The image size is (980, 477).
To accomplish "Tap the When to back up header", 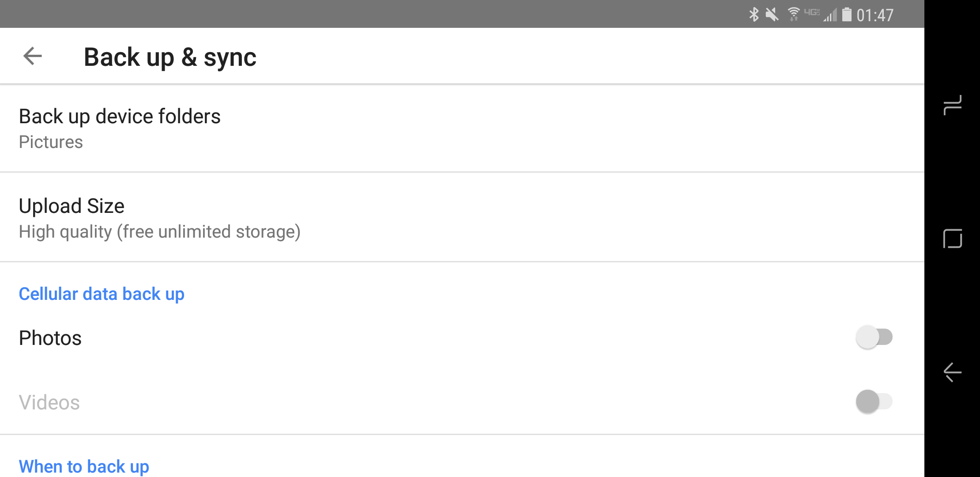I will (x=84, y=467).
